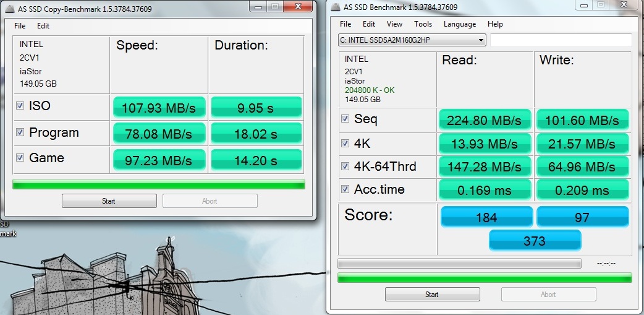Viewport: 644px width, 315px height.
Task: Click the read score 184
Action: [486, 217]
